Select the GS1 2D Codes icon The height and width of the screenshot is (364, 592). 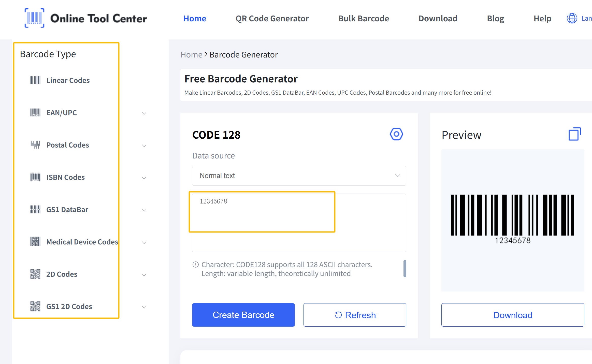35,306
